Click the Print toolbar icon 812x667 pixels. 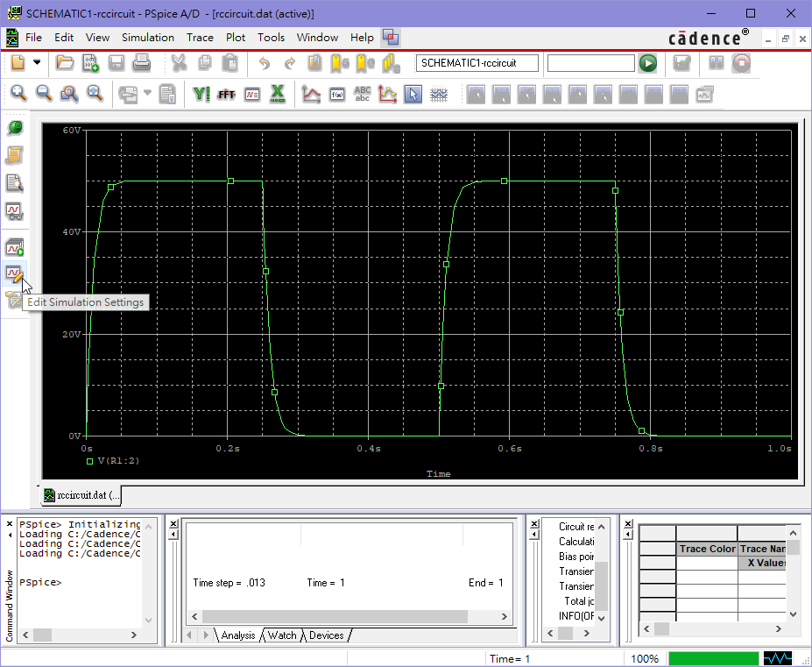(141, 63)
